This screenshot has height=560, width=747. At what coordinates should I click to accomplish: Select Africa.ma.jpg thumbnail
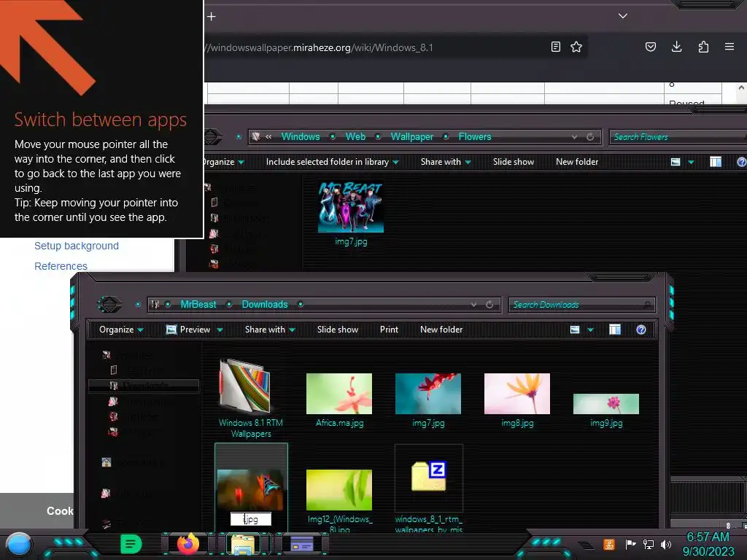339,393
